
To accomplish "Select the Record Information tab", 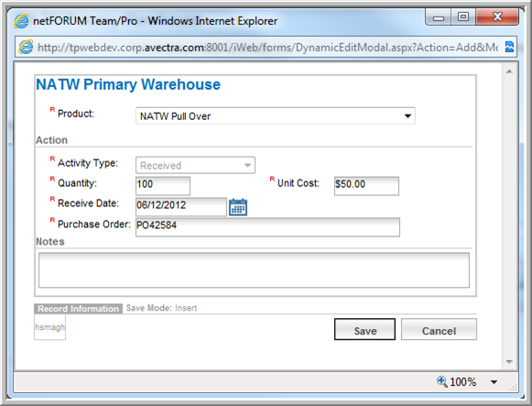I will 78,309.
